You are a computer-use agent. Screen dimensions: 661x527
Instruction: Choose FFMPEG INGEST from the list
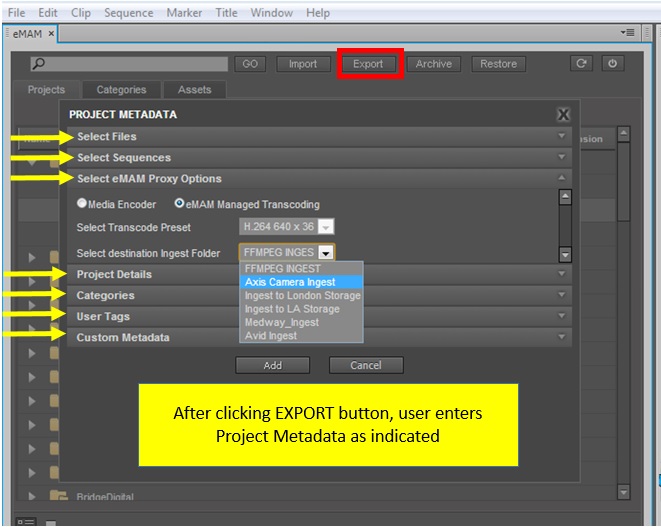[301, 269]
